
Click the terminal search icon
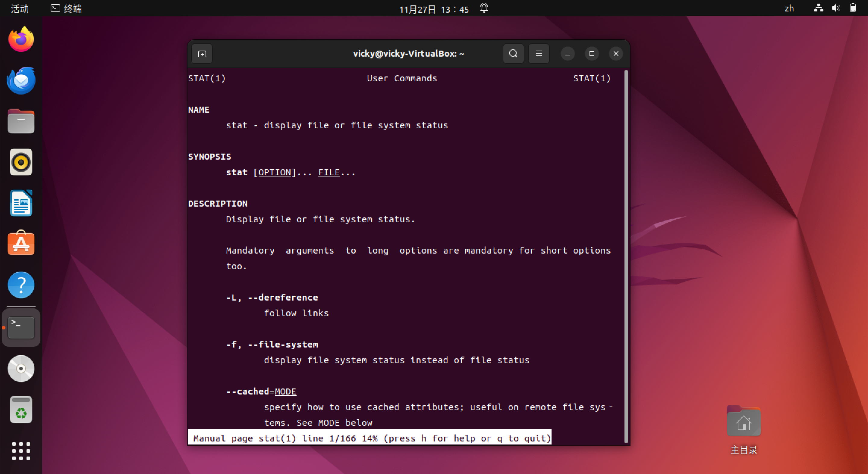[x=513, y=54]
